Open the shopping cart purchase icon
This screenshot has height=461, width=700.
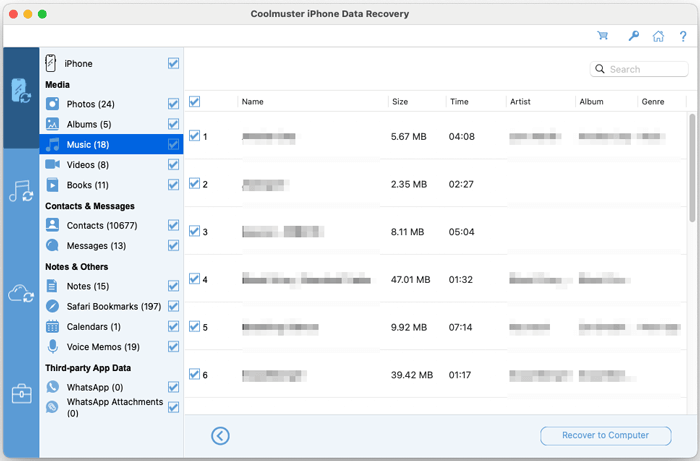603,36
